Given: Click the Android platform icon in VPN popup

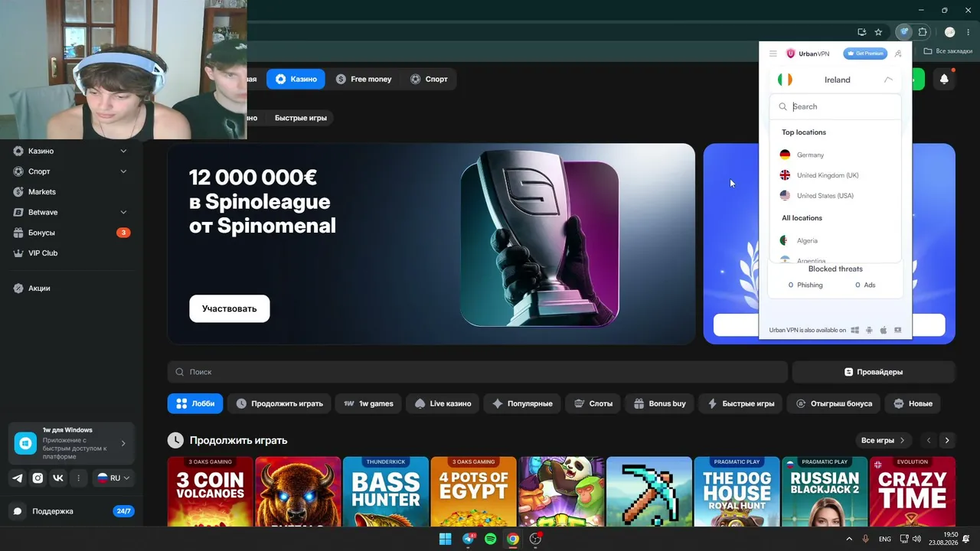Looking at the screenshot, I should pyautogui.click(x=869, y=331).
